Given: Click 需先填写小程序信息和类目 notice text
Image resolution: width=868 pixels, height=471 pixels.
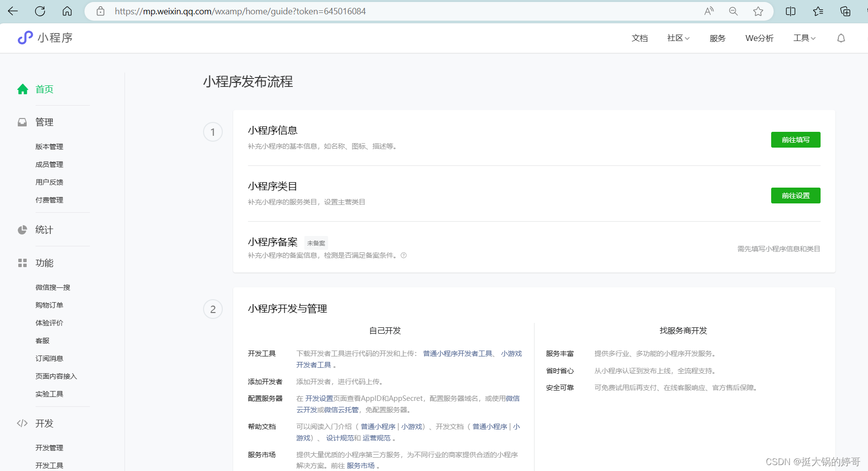Looking at the screenshot, I should [779, 249].
